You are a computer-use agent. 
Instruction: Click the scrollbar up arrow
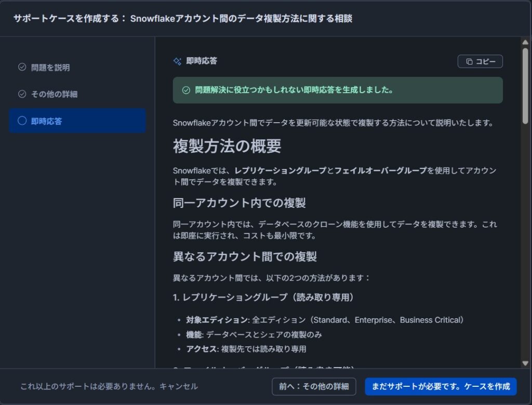(x=525, y=42)
